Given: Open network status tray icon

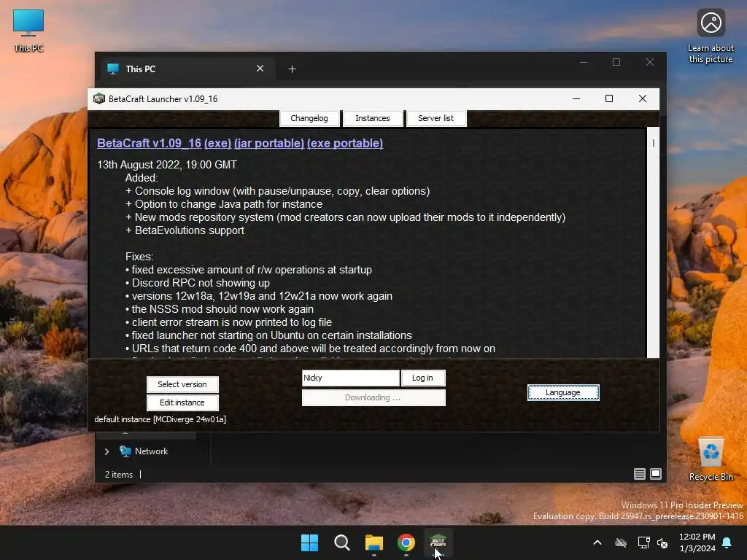Looking at the screenshot, I should pyautogui.click(x=643, y=542).
